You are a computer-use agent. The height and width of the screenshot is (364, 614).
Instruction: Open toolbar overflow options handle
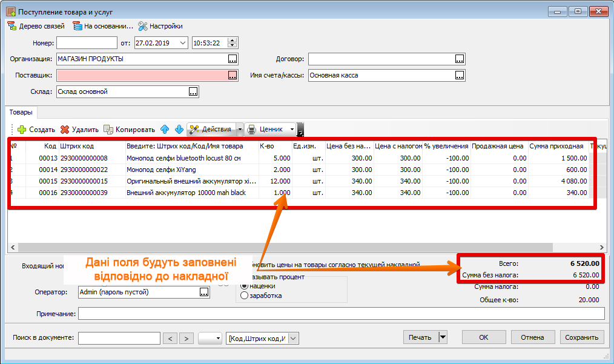pyautogui.click(x=300, y=129)
